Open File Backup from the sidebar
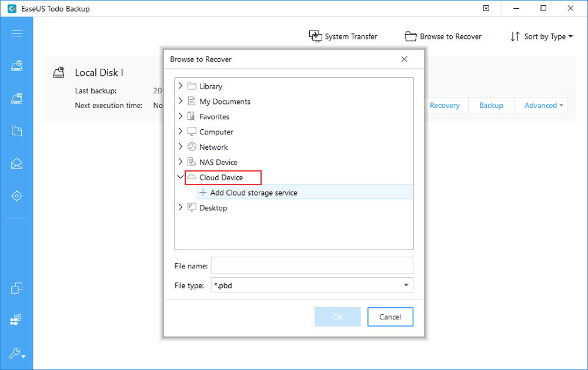Screen dimensions: 588x370 [16, 131]
